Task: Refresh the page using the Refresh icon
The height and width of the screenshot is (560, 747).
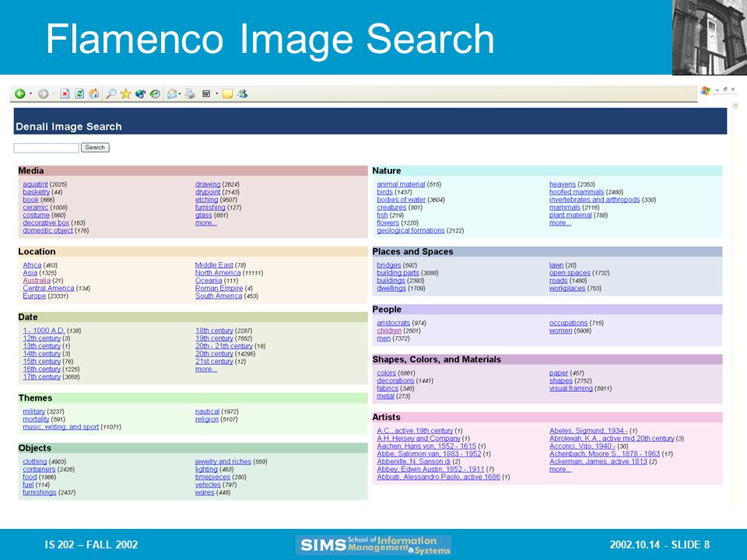Action: pos(79,94)
